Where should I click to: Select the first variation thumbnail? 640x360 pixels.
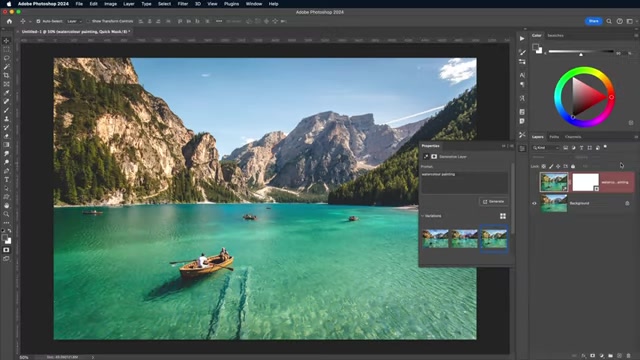coord(435,238)
